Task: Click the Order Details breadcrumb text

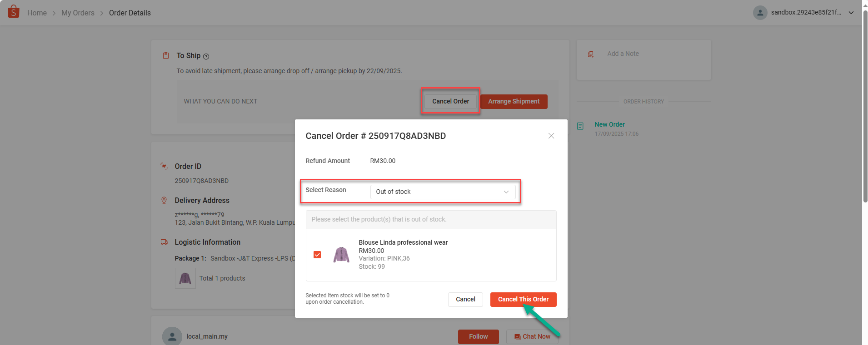Action: pos(130,13)
